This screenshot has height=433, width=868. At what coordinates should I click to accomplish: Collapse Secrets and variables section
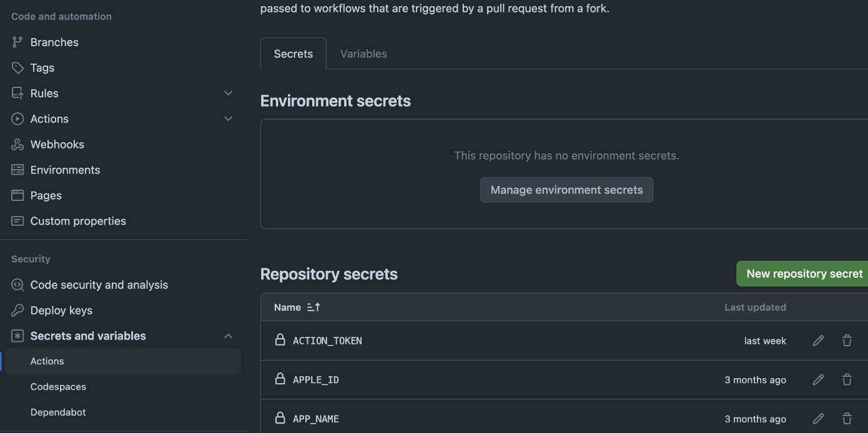point(228,336)
